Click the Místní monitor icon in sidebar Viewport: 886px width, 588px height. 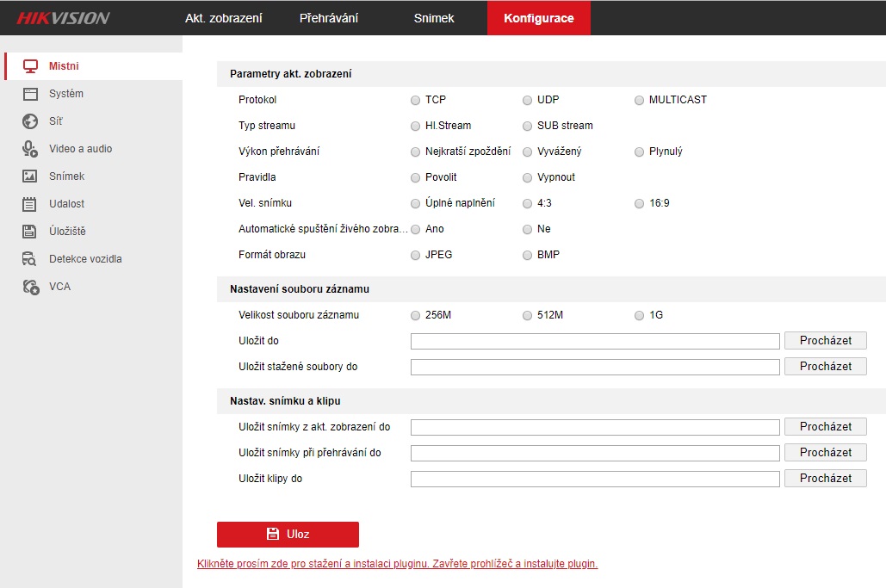click(30, 66)
